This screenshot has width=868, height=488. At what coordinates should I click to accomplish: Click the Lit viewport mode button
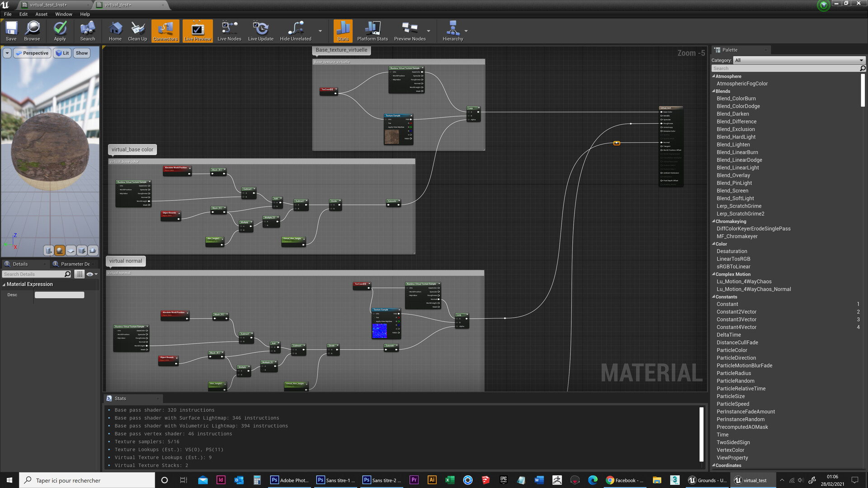62,53
